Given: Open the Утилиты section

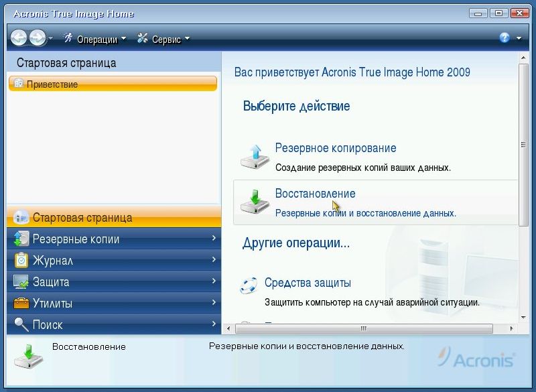Looking at the screenshot, I should (x=114, y=303).
